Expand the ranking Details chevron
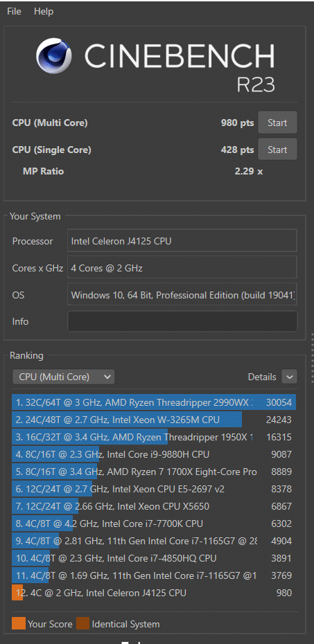Viewport: 314px width, 644px height. click(x=289, y=377)
